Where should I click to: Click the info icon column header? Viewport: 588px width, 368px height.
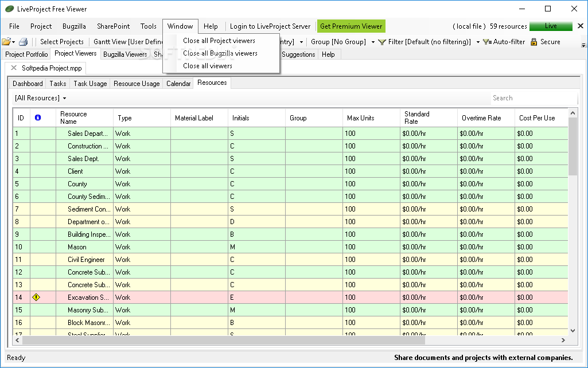[x=38, y=118]
